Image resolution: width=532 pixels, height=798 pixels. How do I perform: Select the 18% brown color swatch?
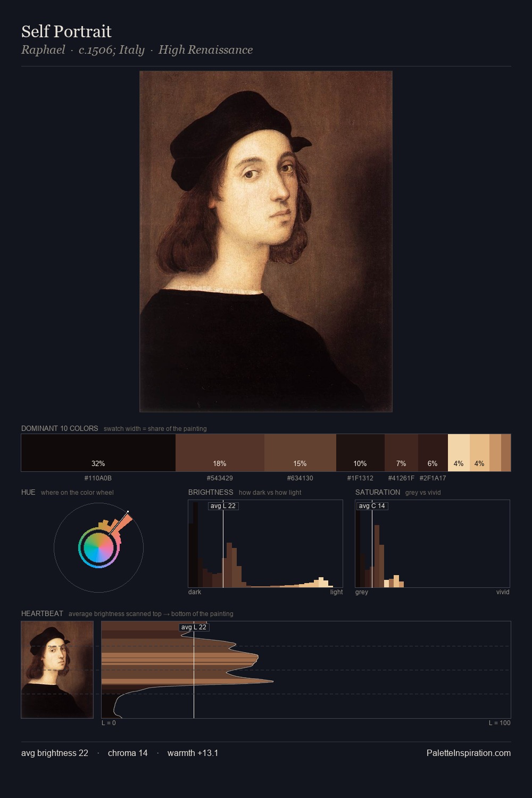220,453
